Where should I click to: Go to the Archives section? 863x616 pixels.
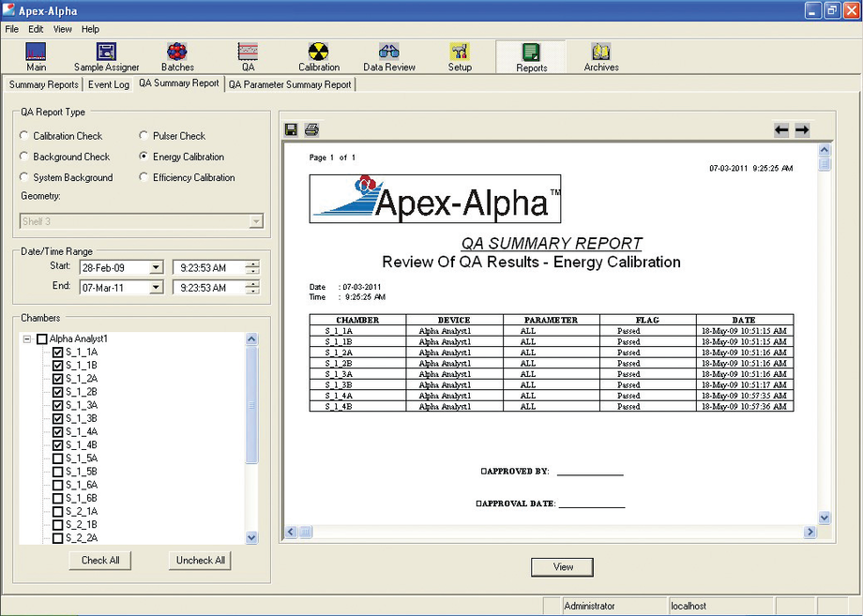click(x=600, y=56)
